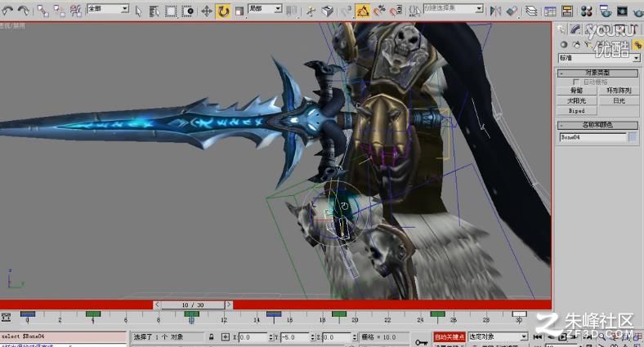The width and height of the screenshot is (644, 347).
Task: Collapse the 名称和颜色 rollout
Action: pyautogui.click(x=597, y=125)
